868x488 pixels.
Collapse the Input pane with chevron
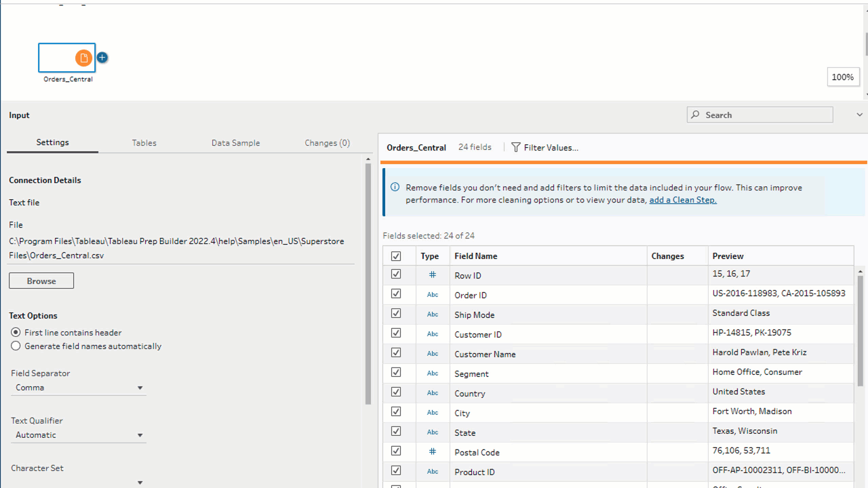(x=859, y=115)
